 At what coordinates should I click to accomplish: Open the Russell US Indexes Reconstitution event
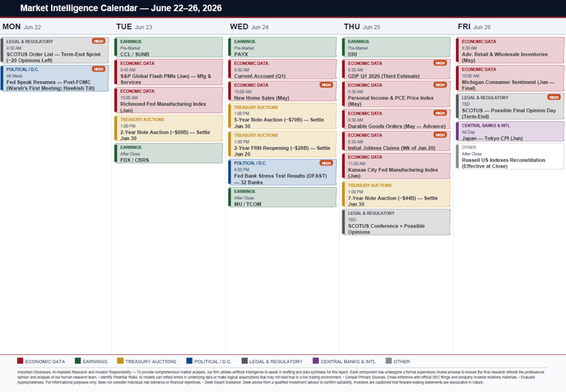click(x=510, y=156)
